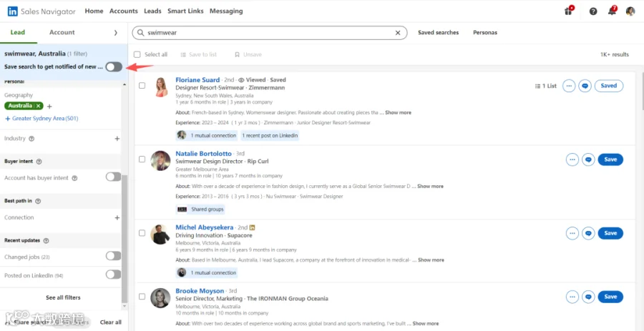
Task: Check the Select all checkbox
Action: pyautogui.click(x=137, y=54)
